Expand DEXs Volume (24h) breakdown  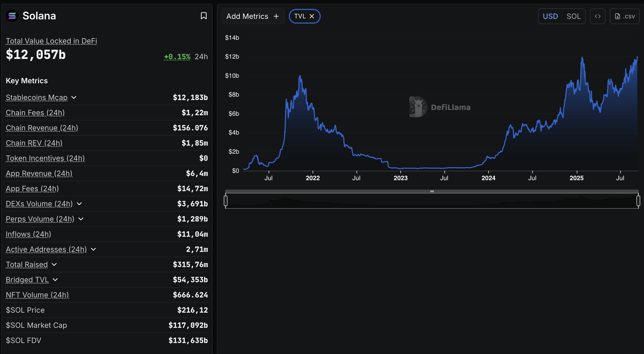80,204
